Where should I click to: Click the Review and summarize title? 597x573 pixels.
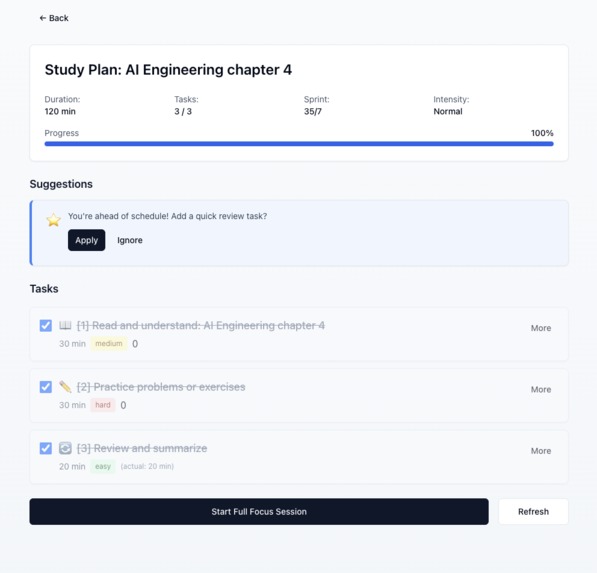click(x=142, y=448)
